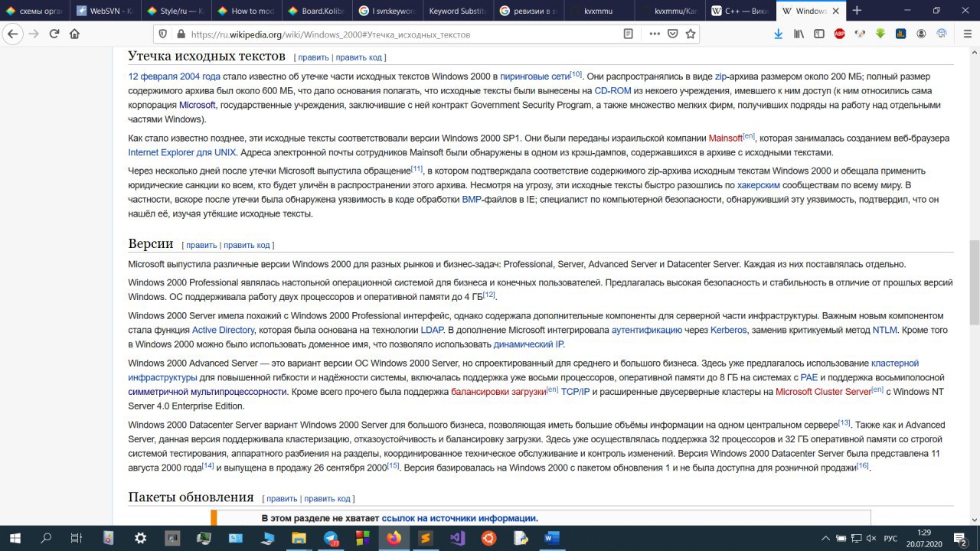The height and width of the screenshot is (551, 980).
Task: Open Task View on the taskbar
Action: click(77, 538)
